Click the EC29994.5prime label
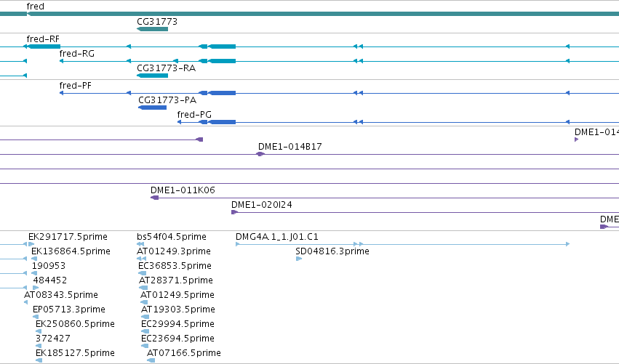Image resolution: width=619 pixels, height=364 pixels. click(x=177, y=324)
